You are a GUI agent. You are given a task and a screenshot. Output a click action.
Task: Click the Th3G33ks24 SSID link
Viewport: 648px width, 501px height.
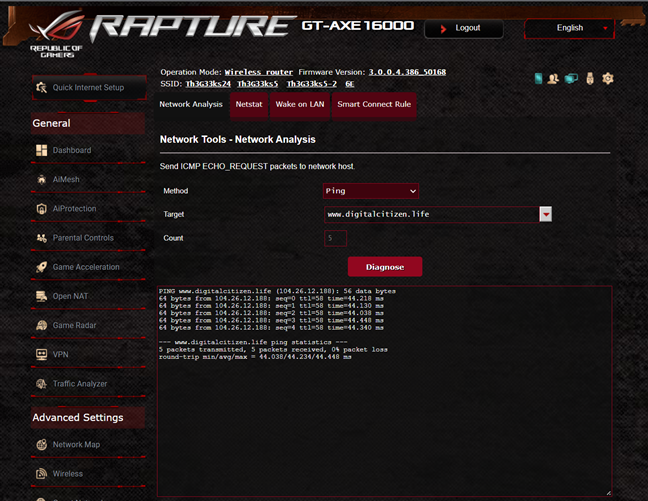coord(208,84)
